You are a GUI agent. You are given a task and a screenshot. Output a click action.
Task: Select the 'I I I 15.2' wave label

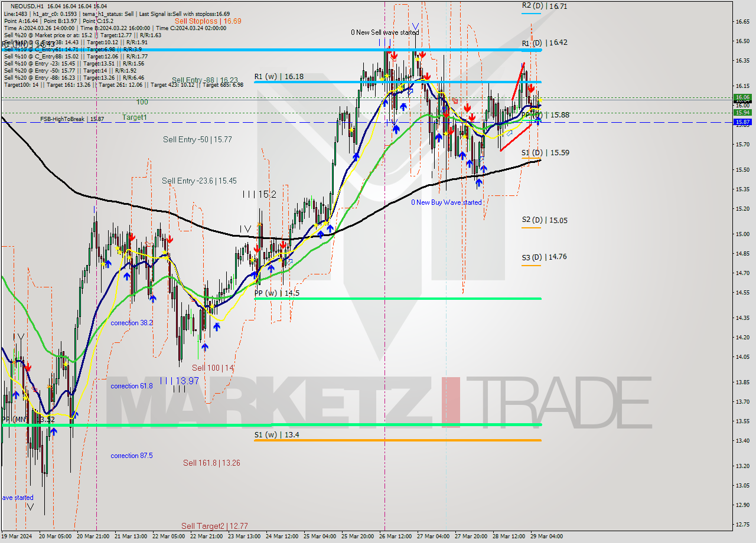click(259, 194)
